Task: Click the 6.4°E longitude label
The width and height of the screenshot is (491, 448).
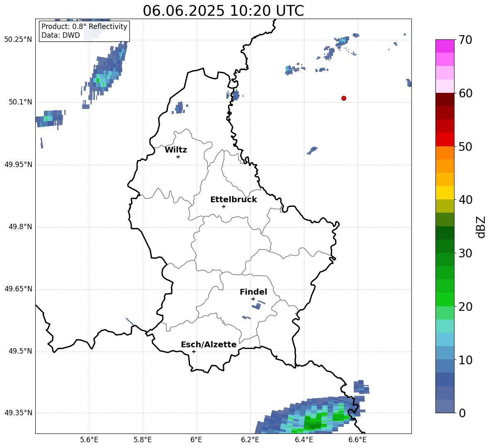Action: [x=304, y=440]
